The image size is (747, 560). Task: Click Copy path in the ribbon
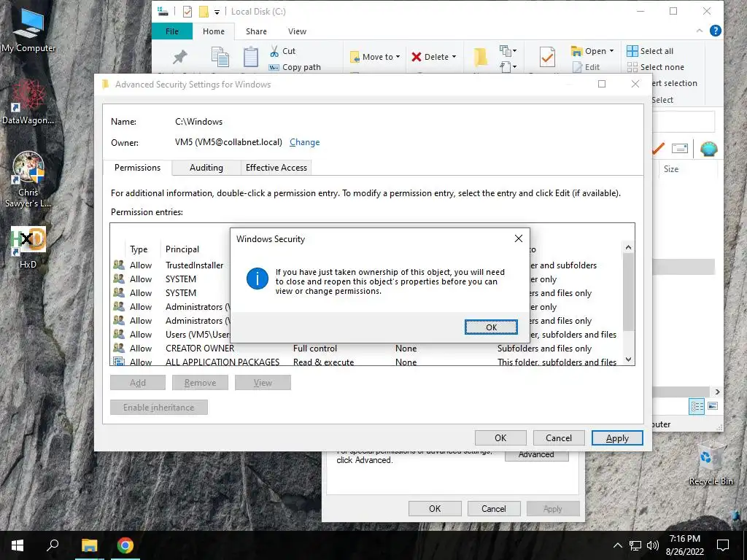click(295, 67)
